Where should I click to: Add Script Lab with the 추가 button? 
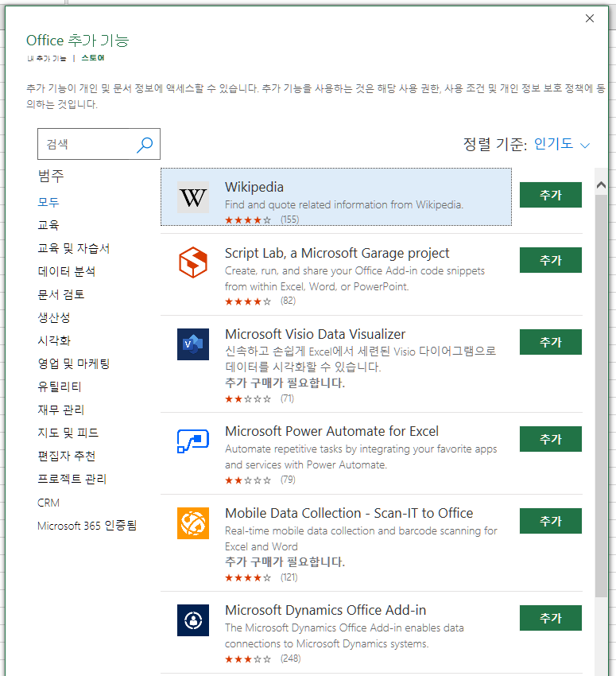[551, 260]
